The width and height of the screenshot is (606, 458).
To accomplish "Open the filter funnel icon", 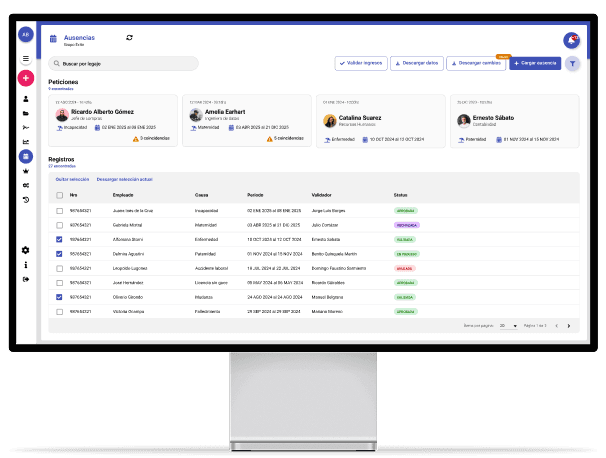I will (x=572, y=63).
